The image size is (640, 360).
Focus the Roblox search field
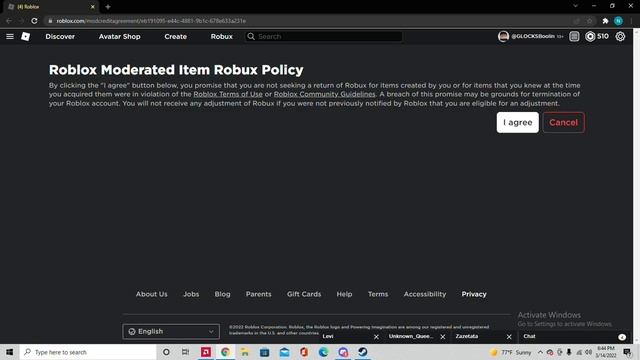pyautogui.click(x=324, y=36)
